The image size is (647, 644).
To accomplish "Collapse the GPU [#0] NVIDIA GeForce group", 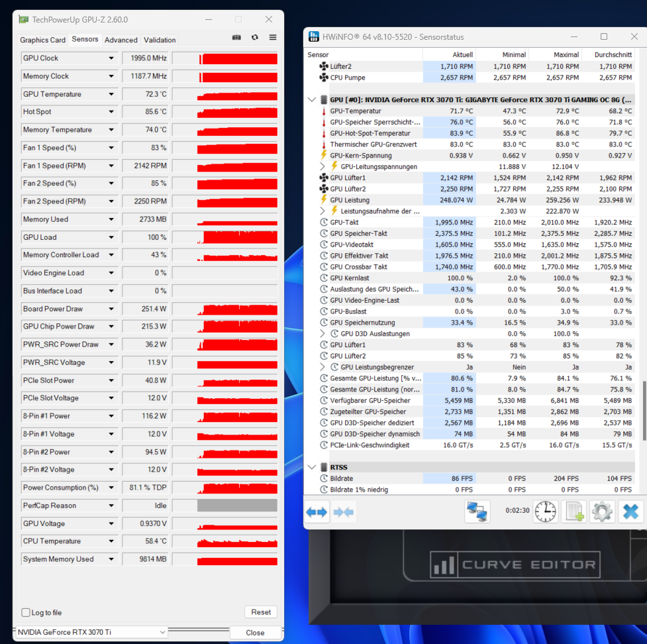I will [x=312, y=99].
